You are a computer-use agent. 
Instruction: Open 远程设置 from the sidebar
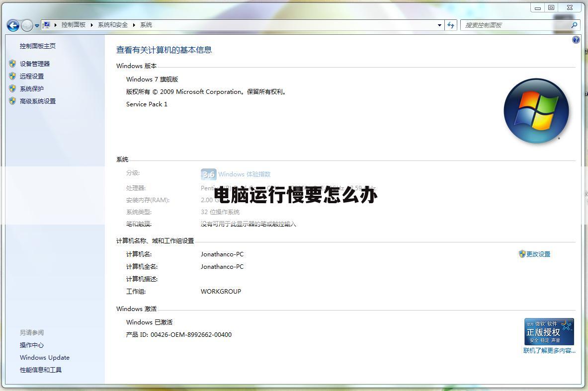point(31,76)
